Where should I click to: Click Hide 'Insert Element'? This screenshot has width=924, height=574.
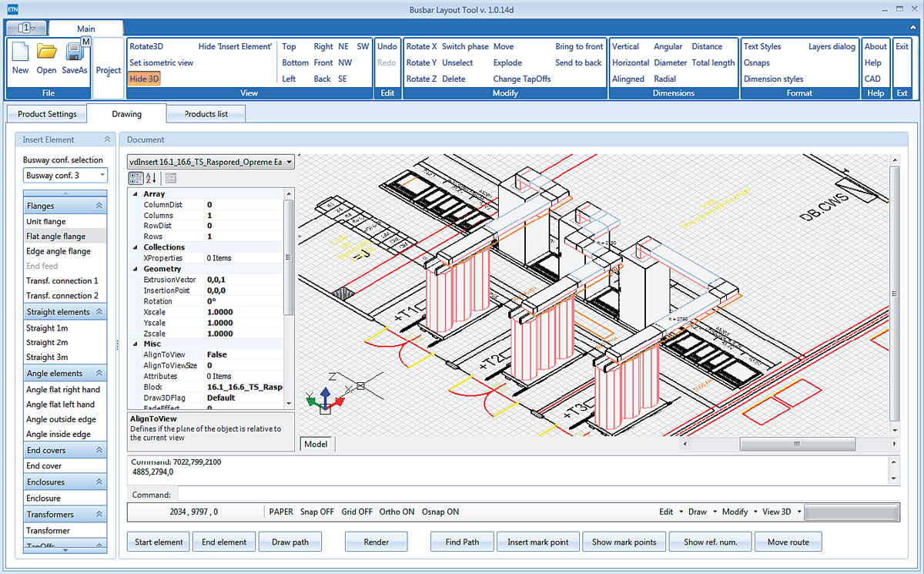click(235, 46)
